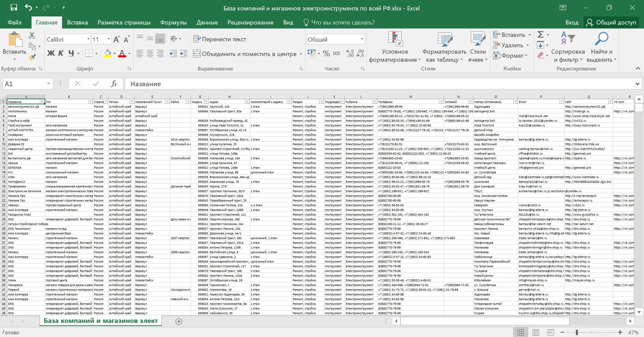Align cell text right
644x337 pixels.
[160, 53]
